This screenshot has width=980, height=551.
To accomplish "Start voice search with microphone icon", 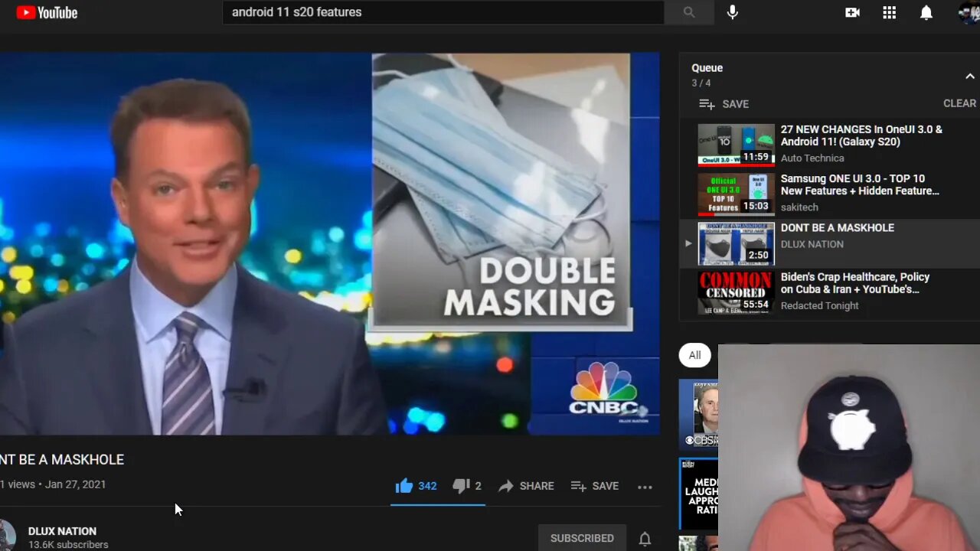I will 733,12.
